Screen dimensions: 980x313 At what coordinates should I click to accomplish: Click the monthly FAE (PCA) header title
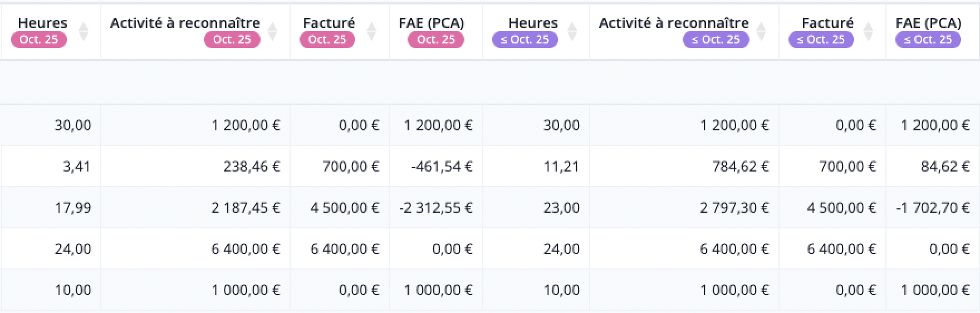431,23
